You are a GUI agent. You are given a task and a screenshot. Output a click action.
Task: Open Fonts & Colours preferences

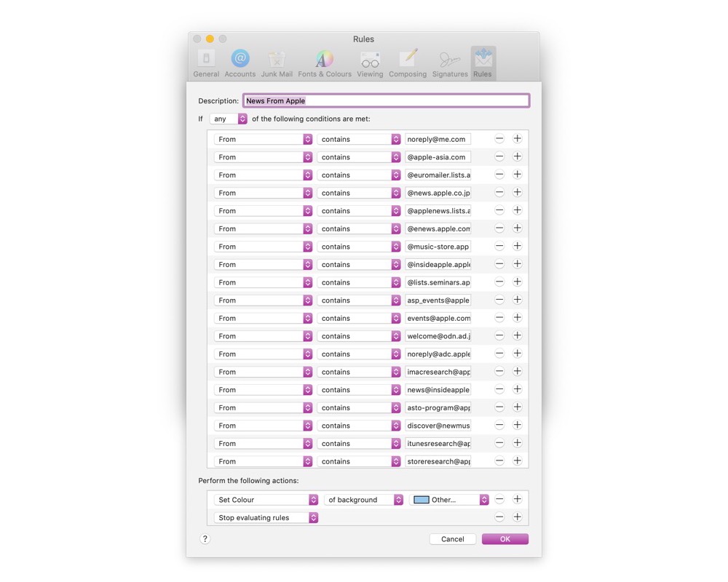pyautogui.click(x=324, y=63)
